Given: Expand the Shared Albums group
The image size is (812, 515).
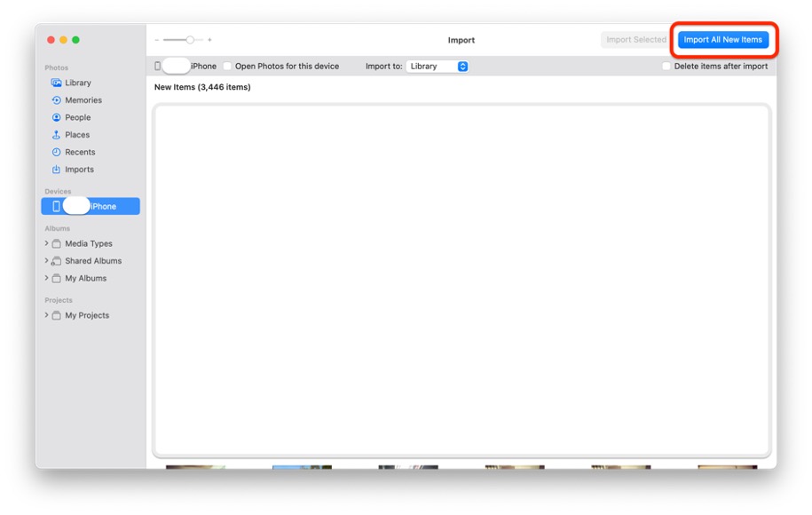Looking at the screenshot, I should pyautogui.click(x=47, y=261).
